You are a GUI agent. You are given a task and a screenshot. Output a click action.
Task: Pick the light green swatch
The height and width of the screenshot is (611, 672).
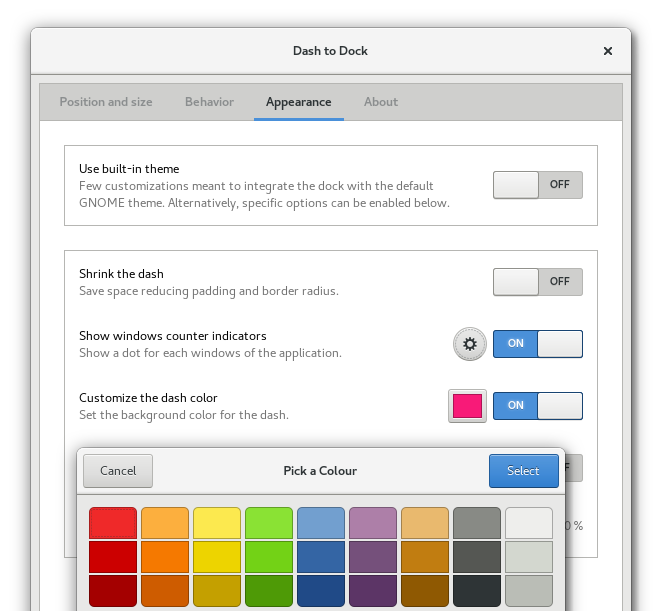point(269,523)
